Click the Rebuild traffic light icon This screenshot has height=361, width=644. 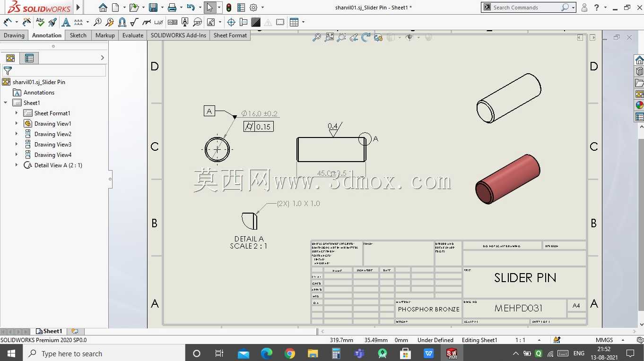click(229, 8)
